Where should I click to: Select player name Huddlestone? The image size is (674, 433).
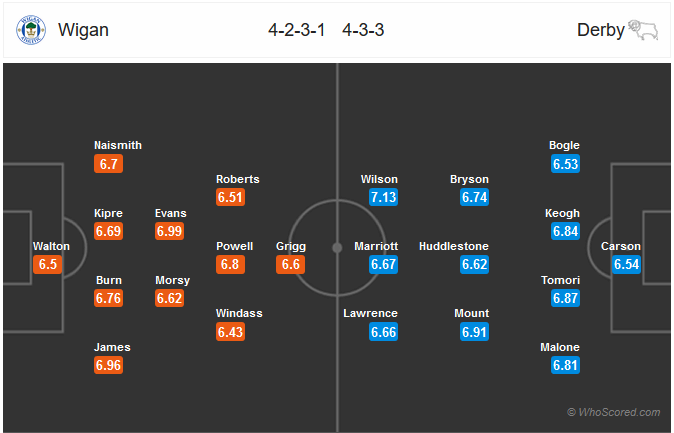click(454, 246)
